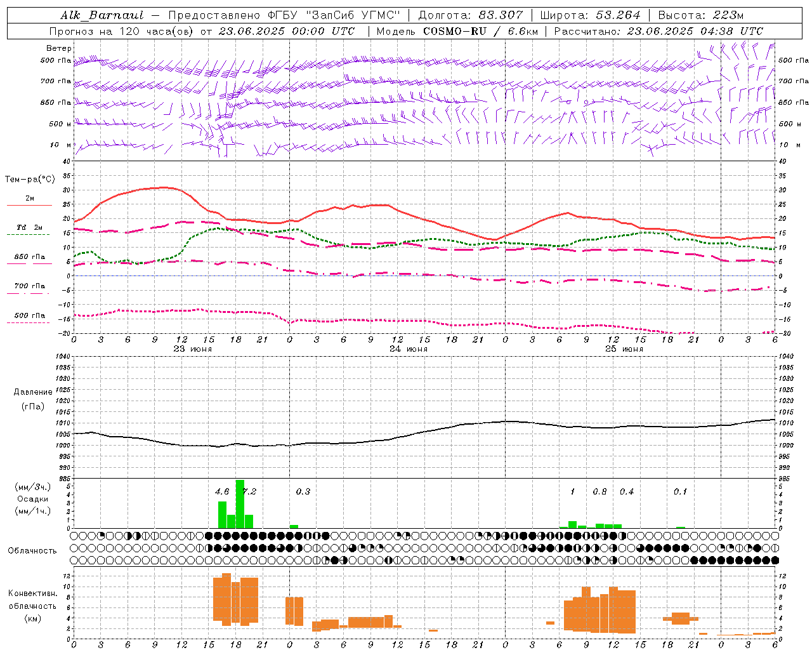Click the calculation time 23.06.2025 04:38 UTC

click(x=695, y=31)
